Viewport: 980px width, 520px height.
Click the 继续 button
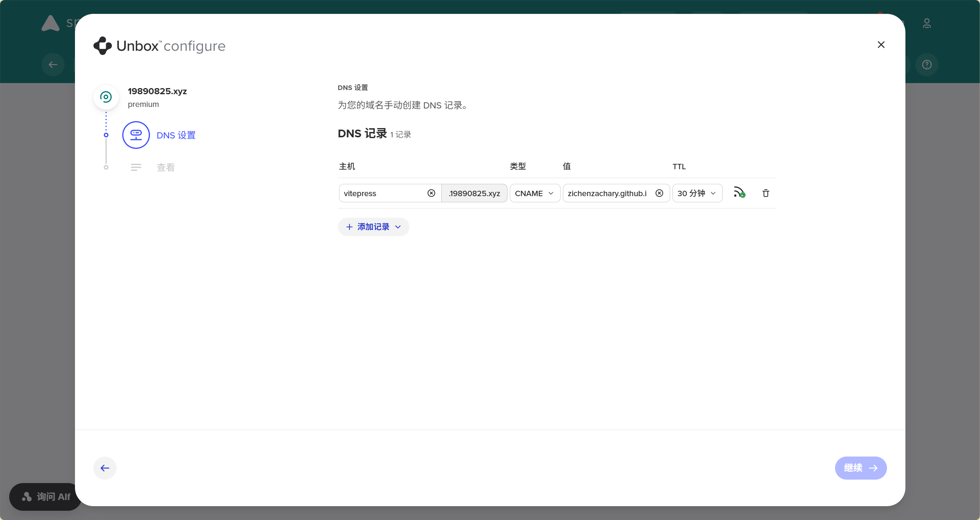tap(860, 468)
